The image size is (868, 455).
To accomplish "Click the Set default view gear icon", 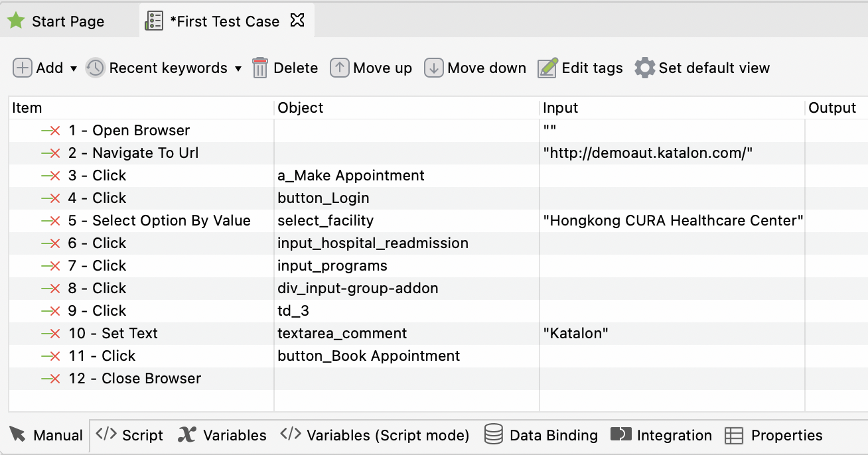I will pyautogui.click(x=644, y=68).
